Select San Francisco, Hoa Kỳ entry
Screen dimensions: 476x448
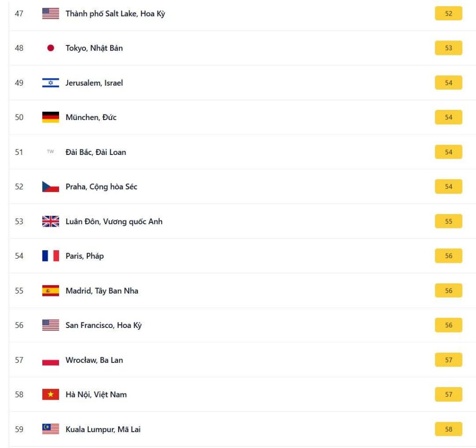coord(103,325)
